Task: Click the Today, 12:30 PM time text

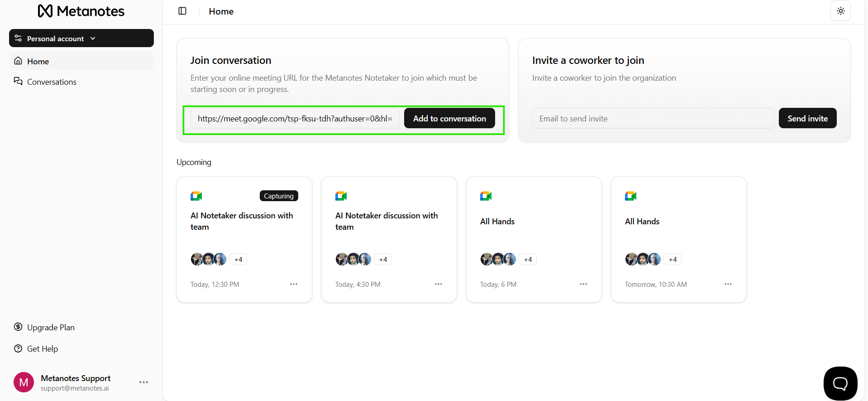Action: [x=215, y=285]
